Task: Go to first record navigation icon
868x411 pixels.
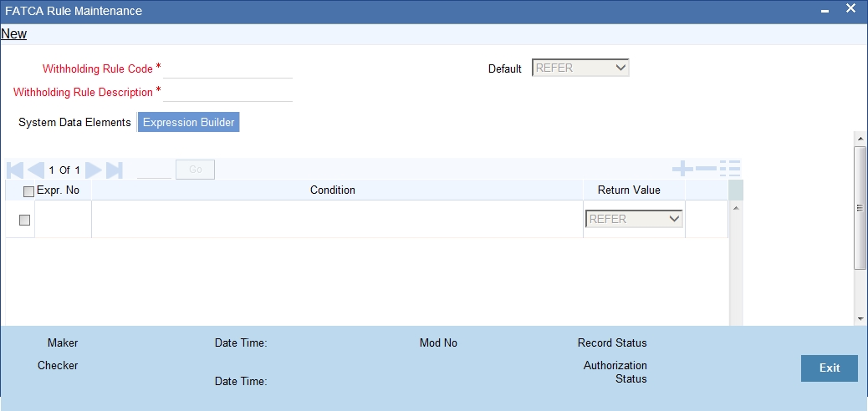Action: click(15, 170)
